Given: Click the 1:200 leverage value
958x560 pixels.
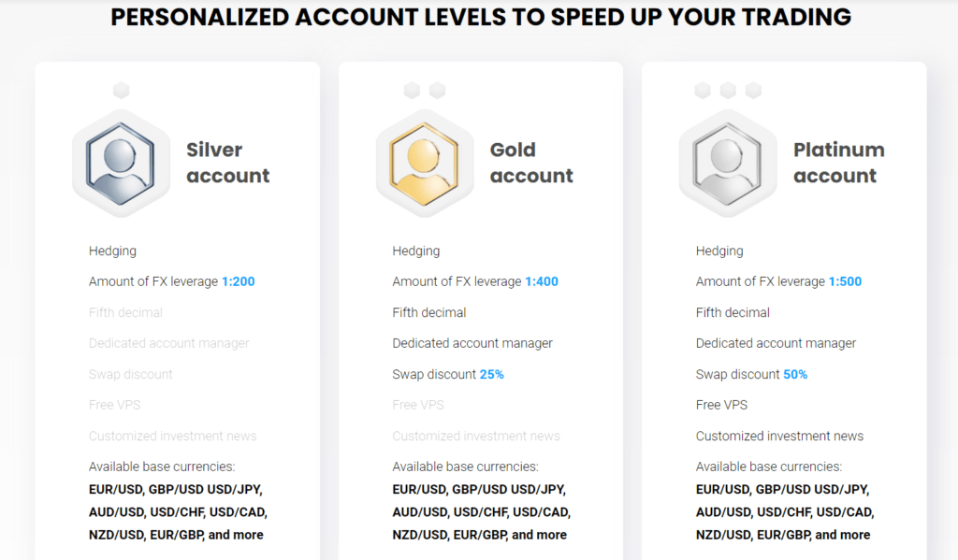Looking at the screenshot, I should pyautogui.click(x=239, y=281).
